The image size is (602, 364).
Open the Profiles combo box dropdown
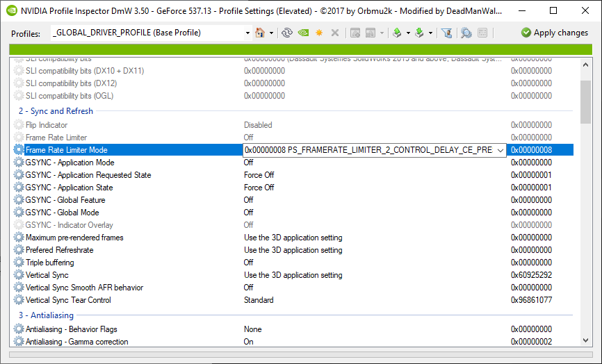point(248,33)
